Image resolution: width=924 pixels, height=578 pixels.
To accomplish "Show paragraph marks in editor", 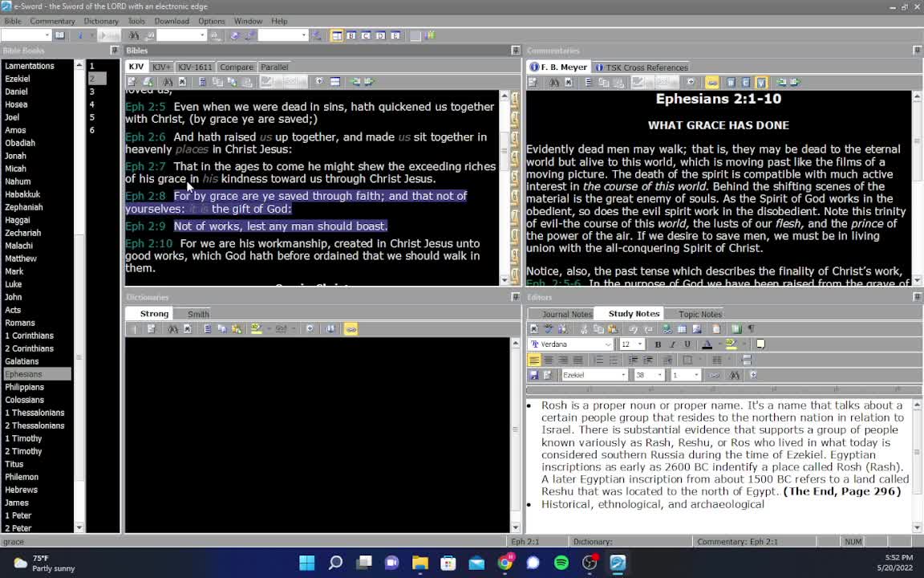I will pos(751,329).
